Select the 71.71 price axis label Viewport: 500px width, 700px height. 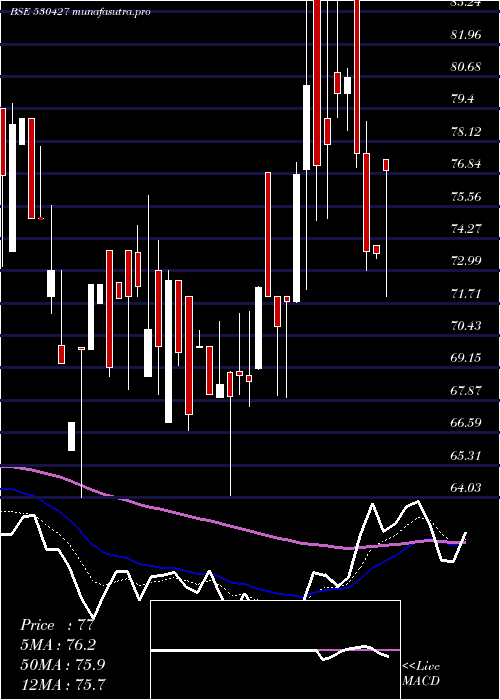pos(466,293)
